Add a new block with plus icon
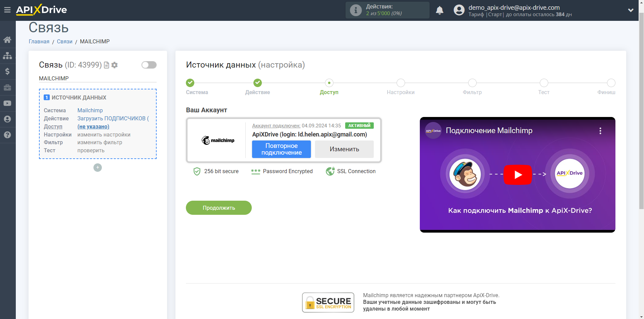This screenshot has width=644, height=319. pos(97,167)
